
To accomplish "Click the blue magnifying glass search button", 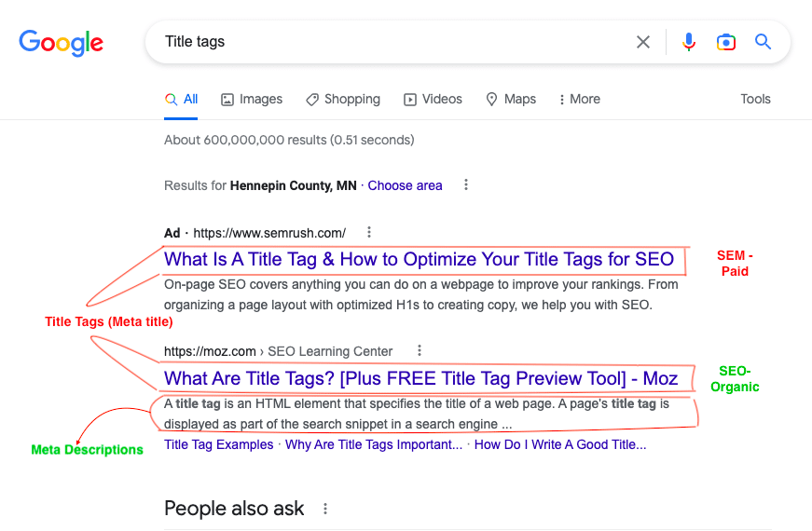I will [764, 42].
